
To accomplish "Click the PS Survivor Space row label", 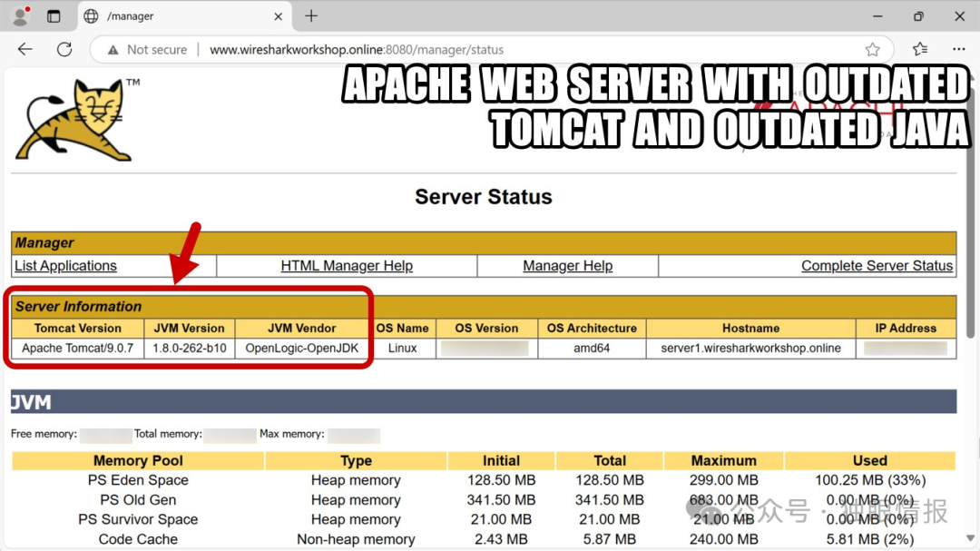I will (x=138, y=520).
